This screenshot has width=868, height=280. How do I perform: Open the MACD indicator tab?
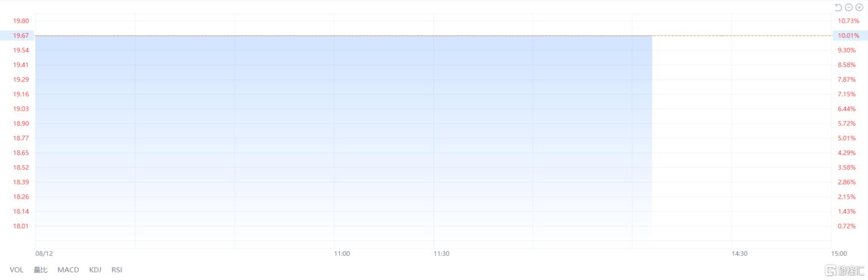click(68, 270)
